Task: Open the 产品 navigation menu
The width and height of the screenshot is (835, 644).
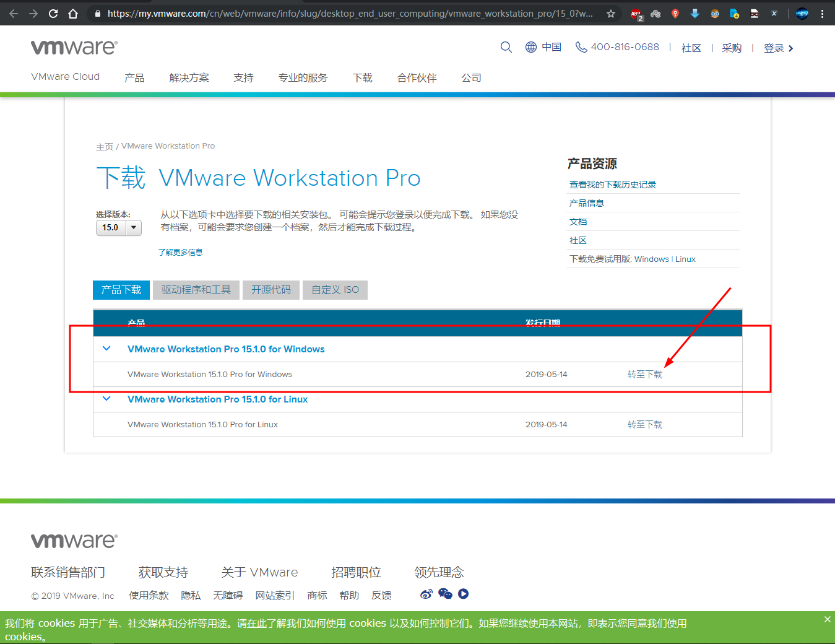Action: coord(134,77)
